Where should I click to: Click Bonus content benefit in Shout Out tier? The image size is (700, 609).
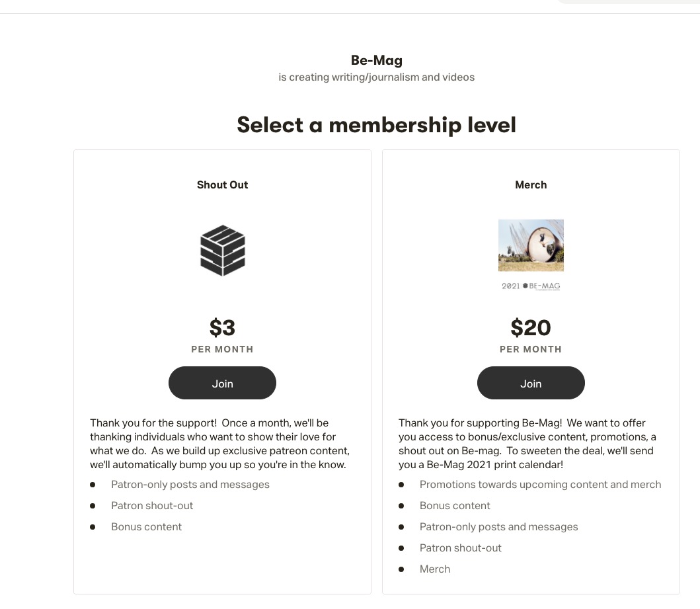[146, 527]
